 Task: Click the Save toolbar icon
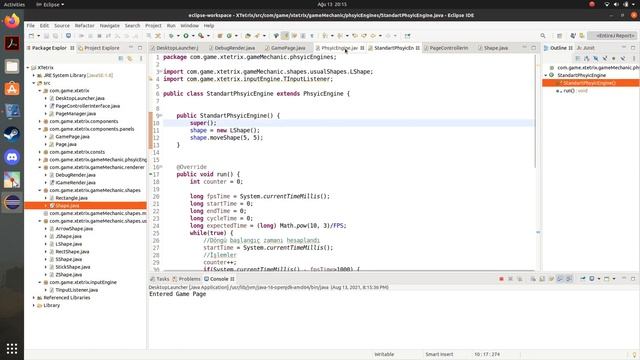(x=47, y=36)
